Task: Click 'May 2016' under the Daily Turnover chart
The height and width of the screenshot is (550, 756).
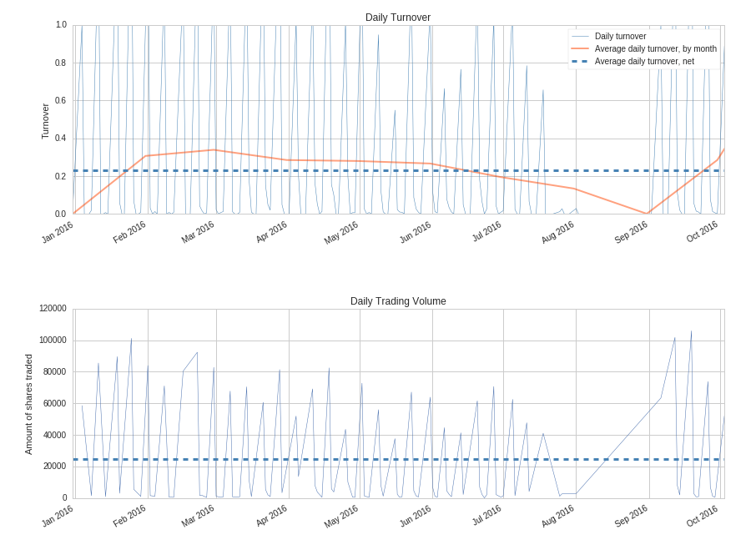Action: (x=341, y=232)
